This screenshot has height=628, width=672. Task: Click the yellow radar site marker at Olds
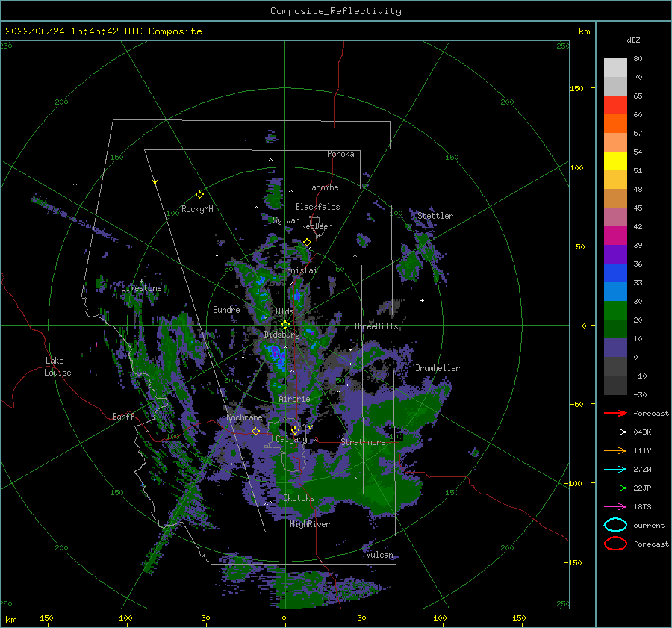point(285,325)
